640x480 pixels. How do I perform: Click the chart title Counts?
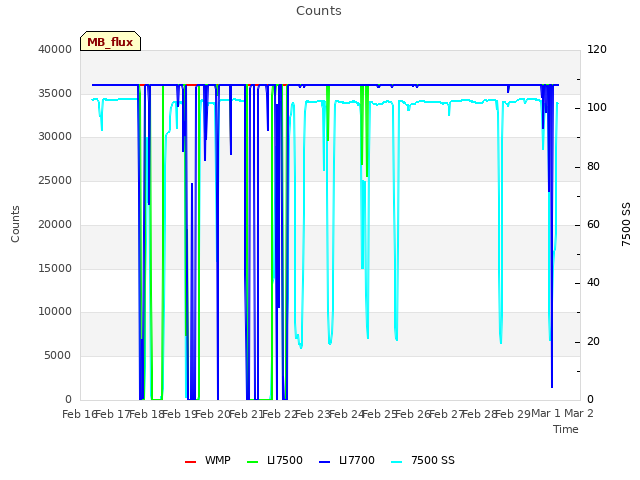point(318,11)
